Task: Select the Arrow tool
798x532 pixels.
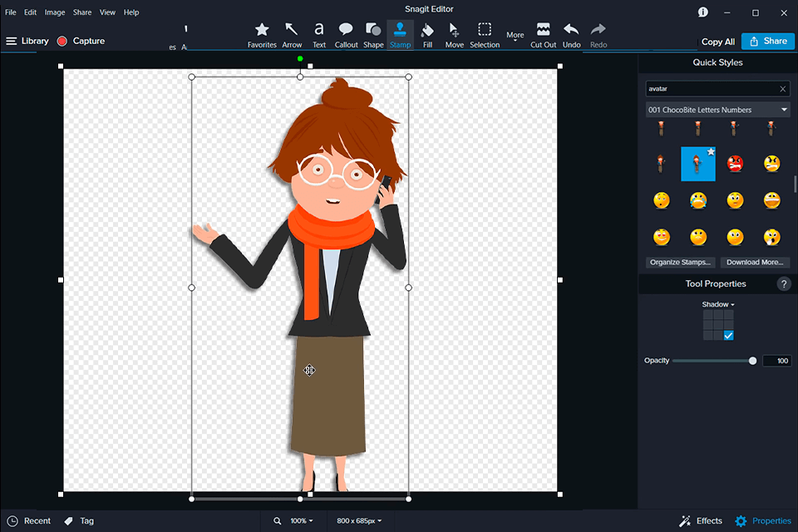Action: click(292, 35)
